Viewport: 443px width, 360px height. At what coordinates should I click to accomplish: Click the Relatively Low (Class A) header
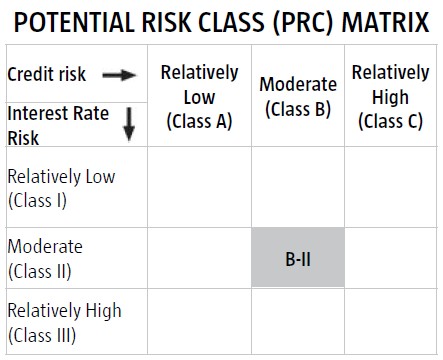199,97
